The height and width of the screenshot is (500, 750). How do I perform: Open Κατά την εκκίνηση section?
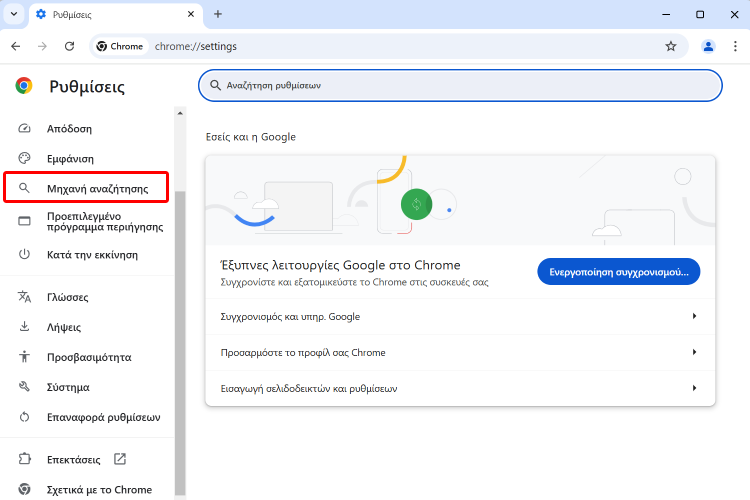coord(86,255)
